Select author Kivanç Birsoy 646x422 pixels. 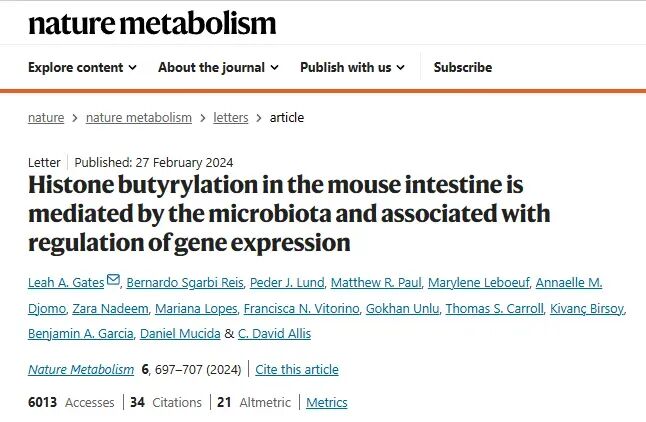click(587, 308)
